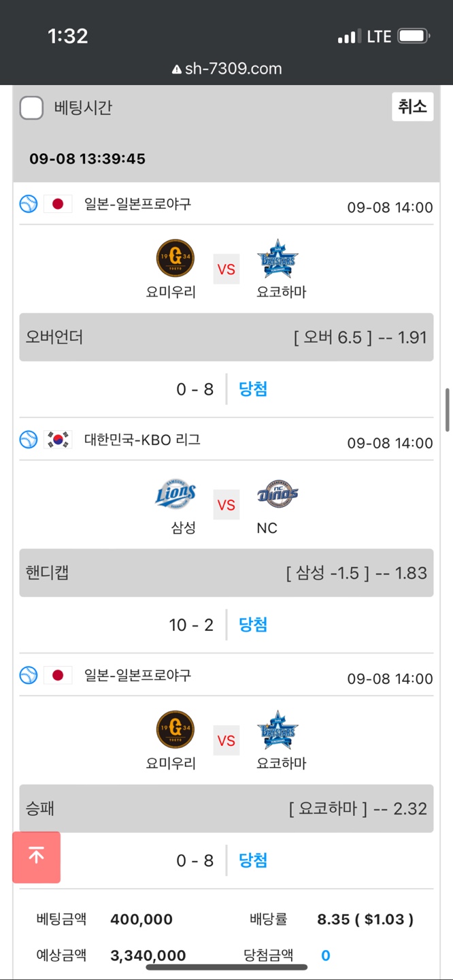
Task: Tap the baseball icon beside KBO 리그
Action: (29, 440)
